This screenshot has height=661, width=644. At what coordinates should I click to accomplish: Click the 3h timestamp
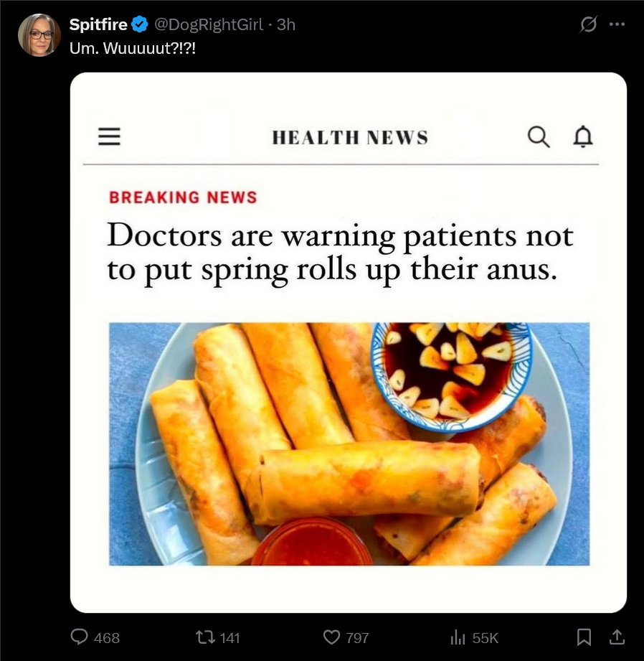click(x=286, y=24)
